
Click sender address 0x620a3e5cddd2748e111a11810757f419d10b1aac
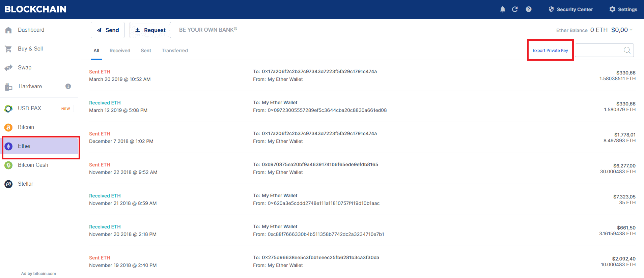[x=324, y=203]
